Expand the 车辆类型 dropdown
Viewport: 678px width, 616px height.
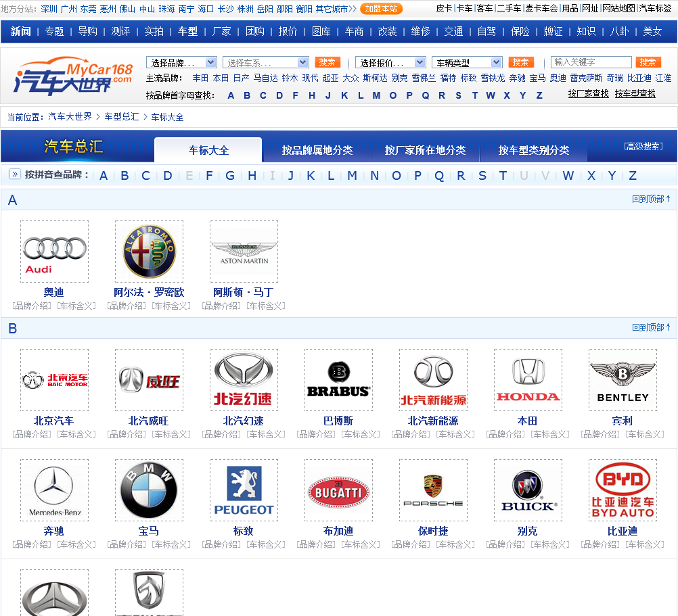click(467, 63)
